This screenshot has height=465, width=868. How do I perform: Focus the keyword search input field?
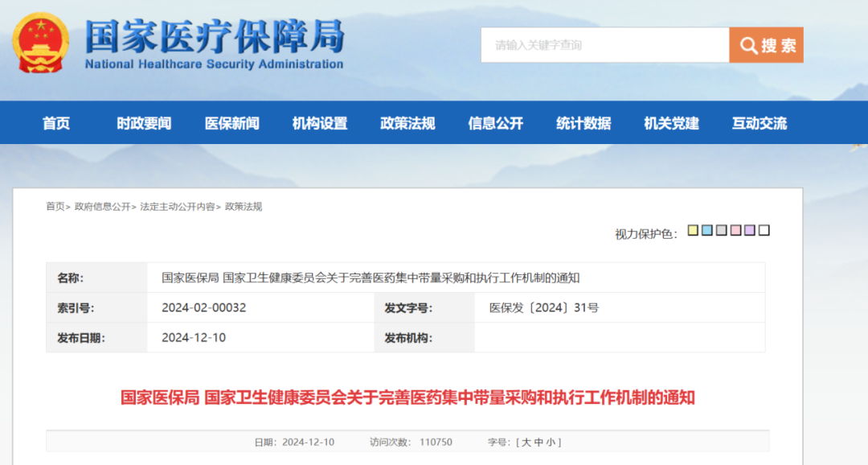click(605, 45)
